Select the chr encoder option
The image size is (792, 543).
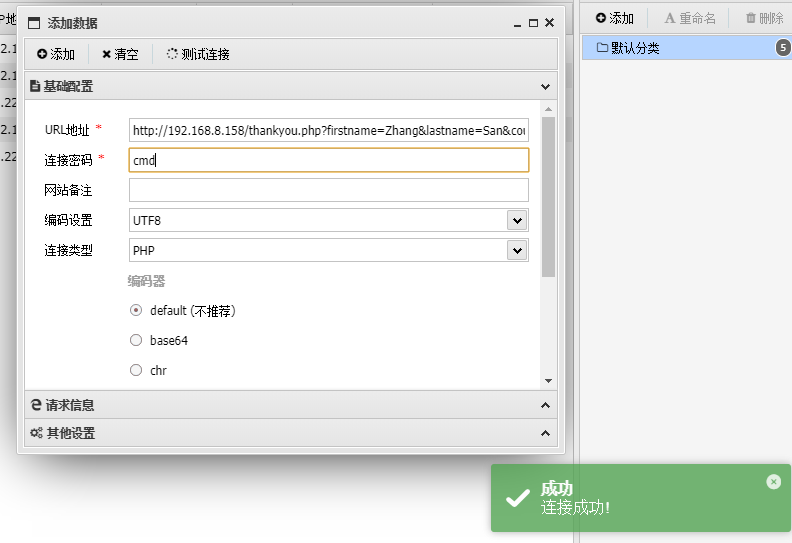click(136, 370)
